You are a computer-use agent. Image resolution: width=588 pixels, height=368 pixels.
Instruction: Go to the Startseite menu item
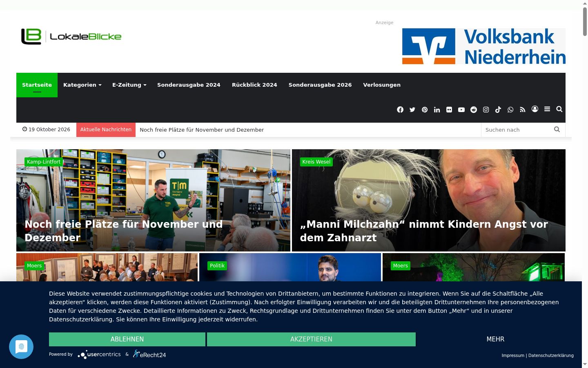(37, 85)
